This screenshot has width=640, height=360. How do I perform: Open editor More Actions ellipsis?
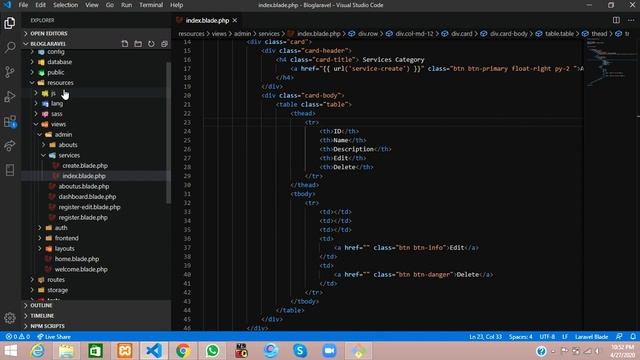click(x=631, y=20)
